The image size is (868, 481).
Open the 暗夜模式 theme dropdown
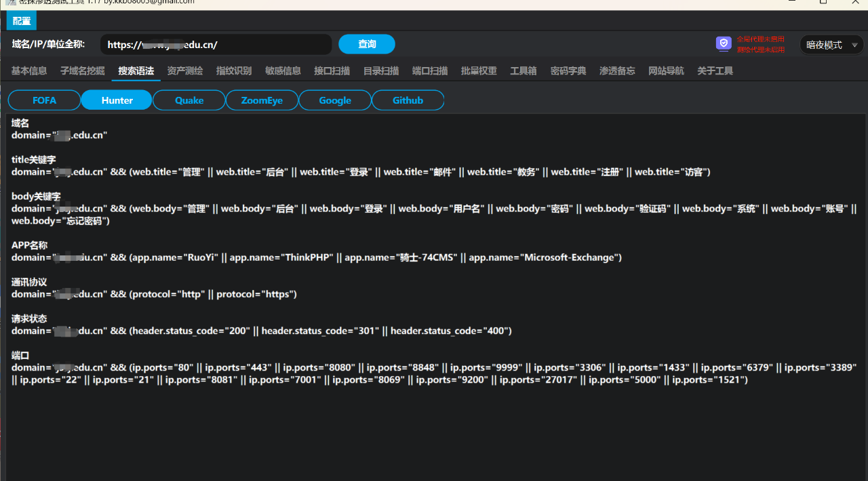pyautogui.click(x=831, y=45)
